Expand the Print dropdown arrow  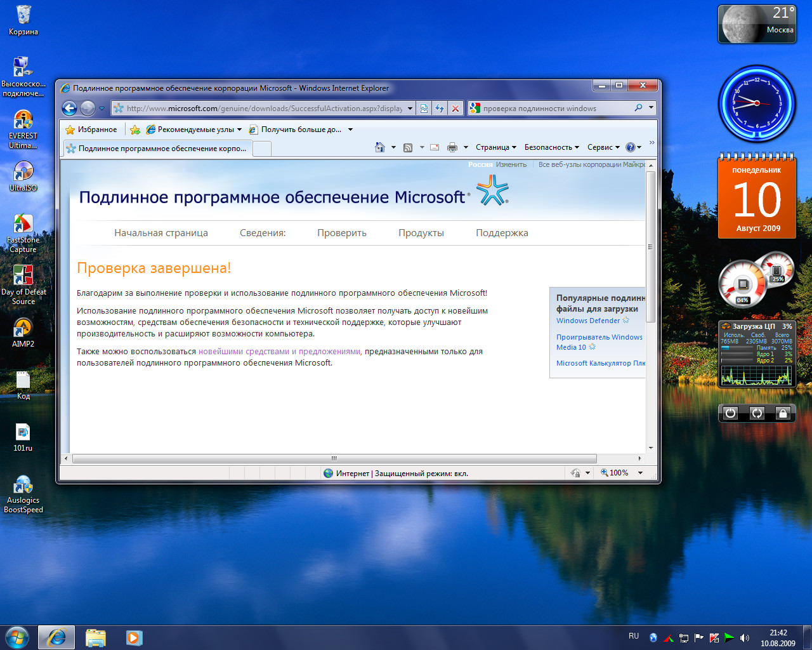466,147
